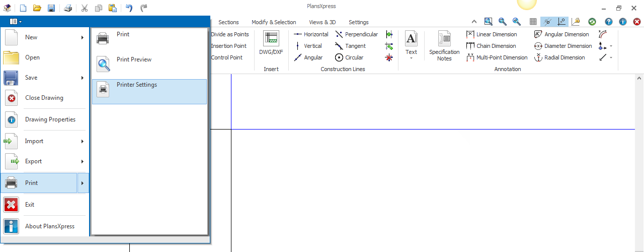Click the grey redo arrow
Image resolution: width=644 pixels, height=252 pixels.
[144, 8]
